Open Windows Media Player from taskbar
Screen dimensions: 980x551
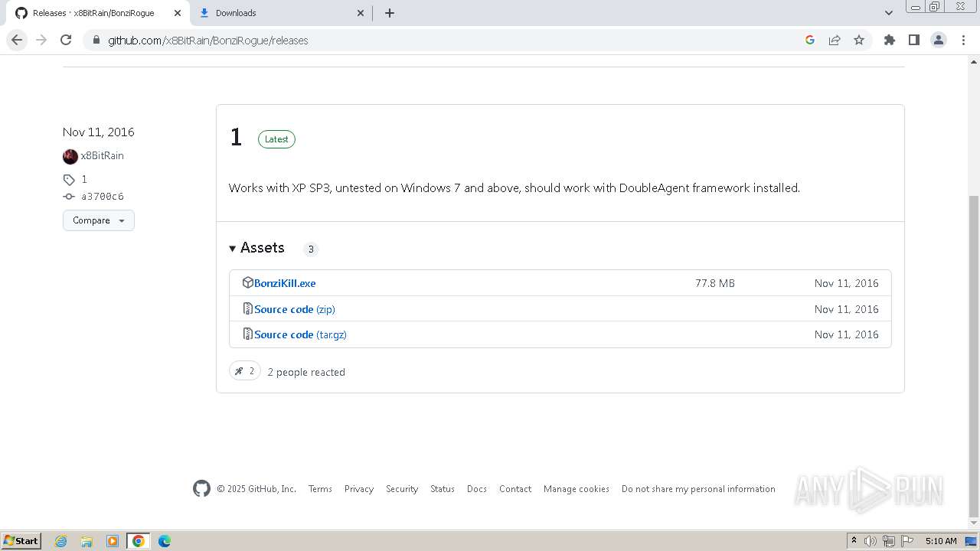tap(113, 541)
